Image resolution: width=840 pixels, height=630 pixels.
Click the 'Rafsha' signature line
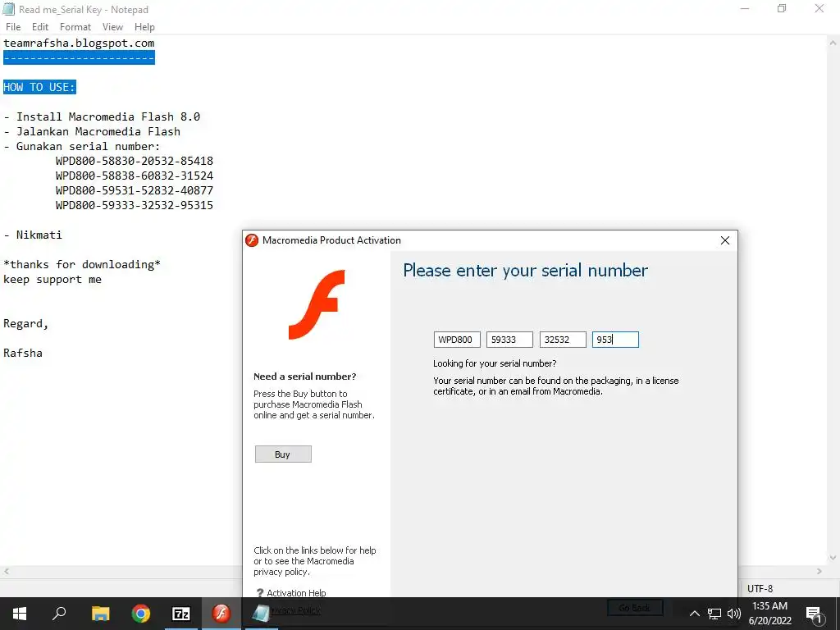[22, 353]
